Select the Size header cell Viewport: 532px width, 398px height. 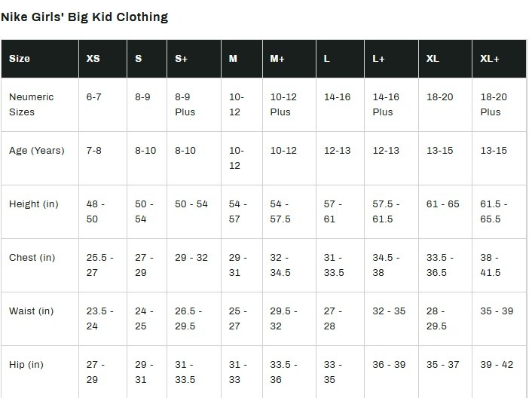20,59
